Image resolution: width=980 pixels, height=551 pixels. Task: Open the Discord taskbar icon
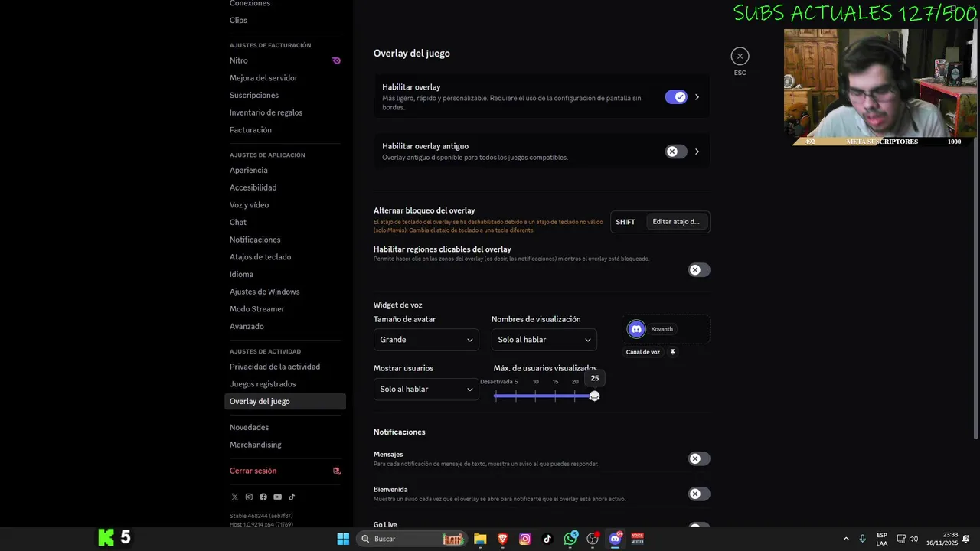pyautogui.click(x=615, y=539)
